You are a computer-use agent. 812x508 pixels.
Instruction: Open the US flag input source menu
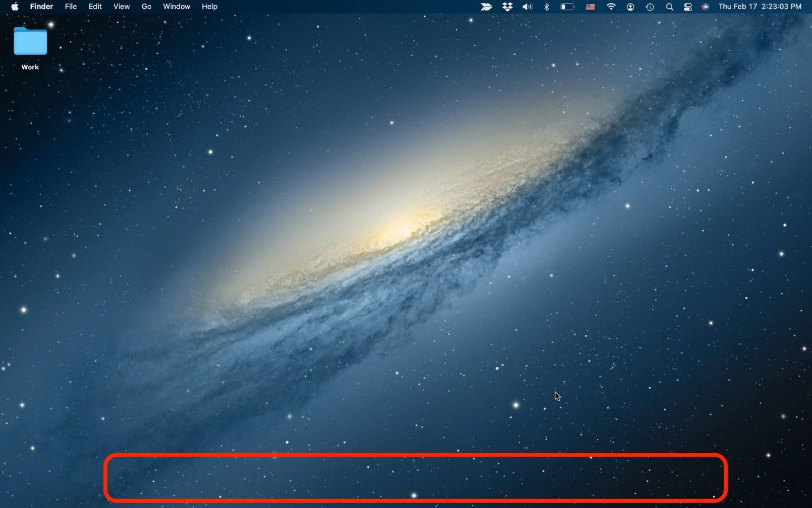click(590, 7)
